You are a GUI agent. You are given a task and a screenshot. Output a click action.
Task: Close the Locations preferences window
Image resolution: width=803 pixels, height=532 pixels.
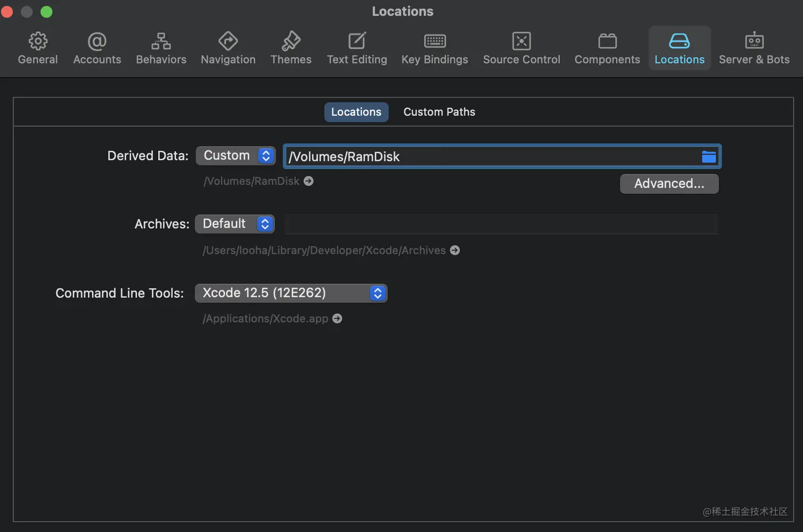pos(7,12)
